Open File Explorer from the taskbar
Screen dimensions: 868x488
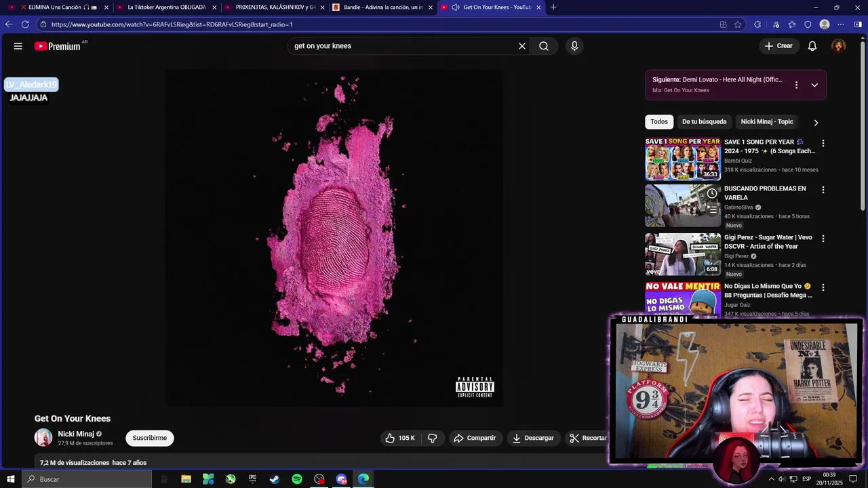click(x=186, y=479)
